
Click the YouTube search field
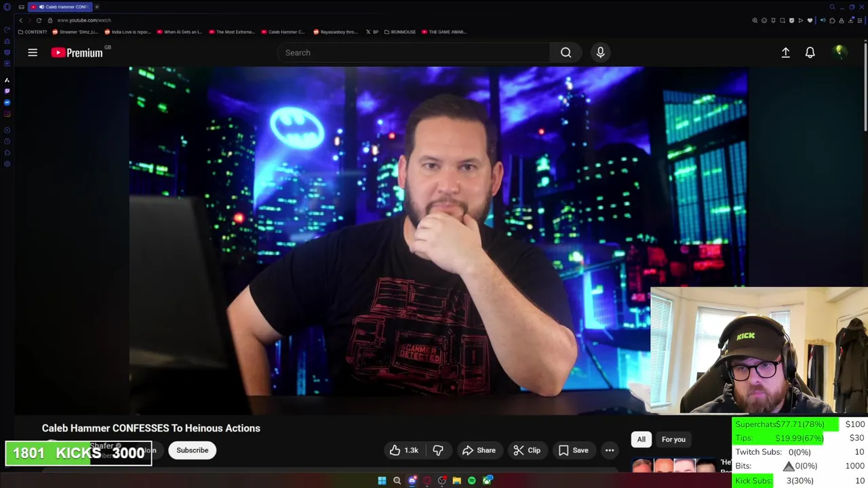click(x=414, y=52)
